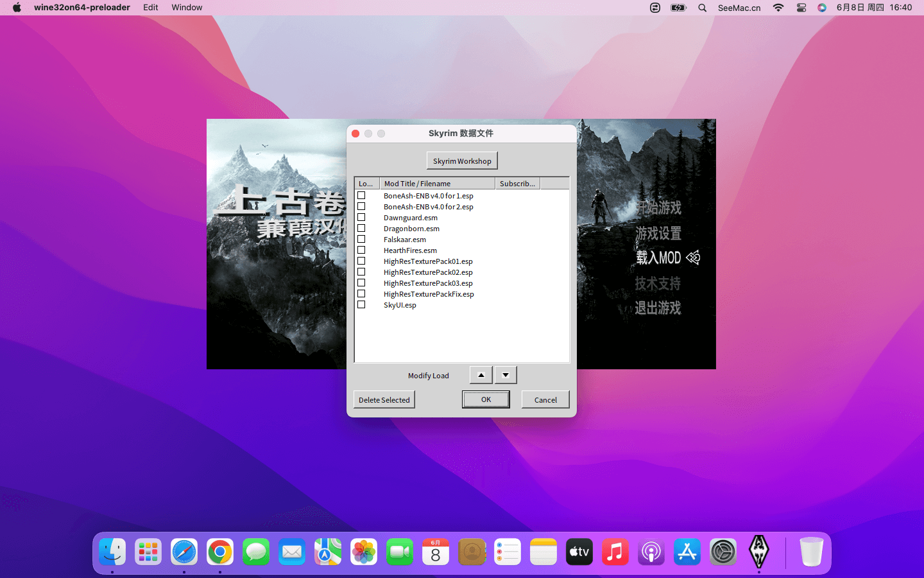924x578 pixels.
Task: Open Control Center in the menu bar
Action: click(x=801, y=8)
